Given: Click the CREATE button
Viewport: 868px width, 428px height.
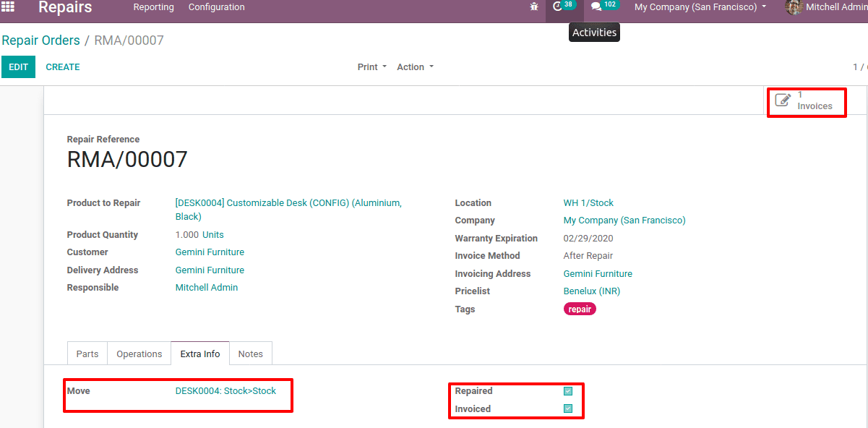Looking at the screenshot, I should (x=63, y=67).
